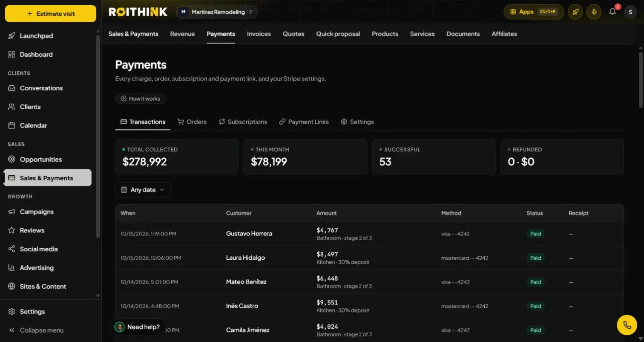Click the Estimate visit button

51,14
